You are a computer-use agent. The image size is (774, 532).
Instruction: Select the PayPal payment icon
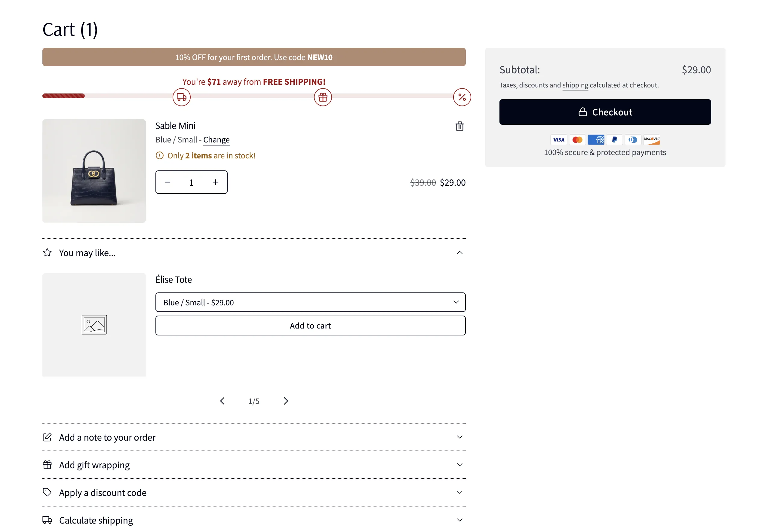614,140
